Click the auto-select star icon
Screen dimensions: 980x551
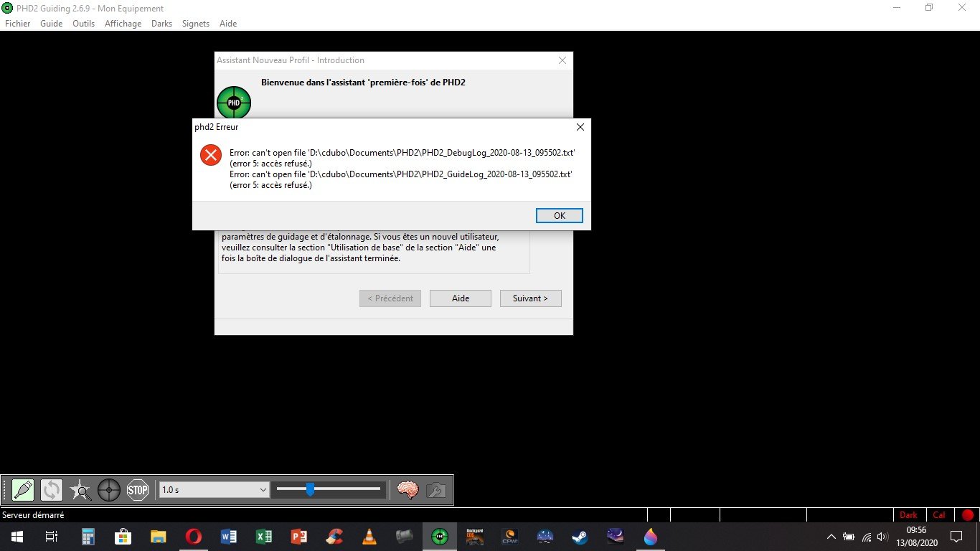[x=80, y=490]
